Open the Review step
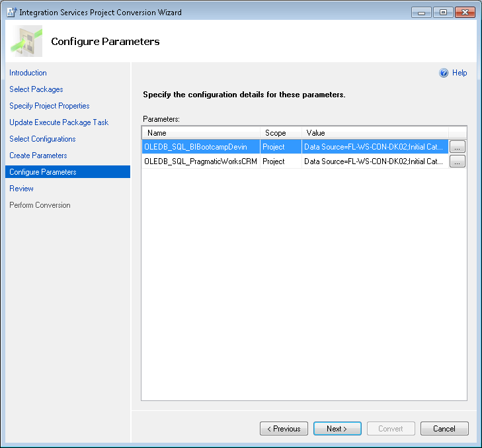Image resolution: width=482 pixels, height=448 pixels. pyautogui.click(x=21, y=189)
